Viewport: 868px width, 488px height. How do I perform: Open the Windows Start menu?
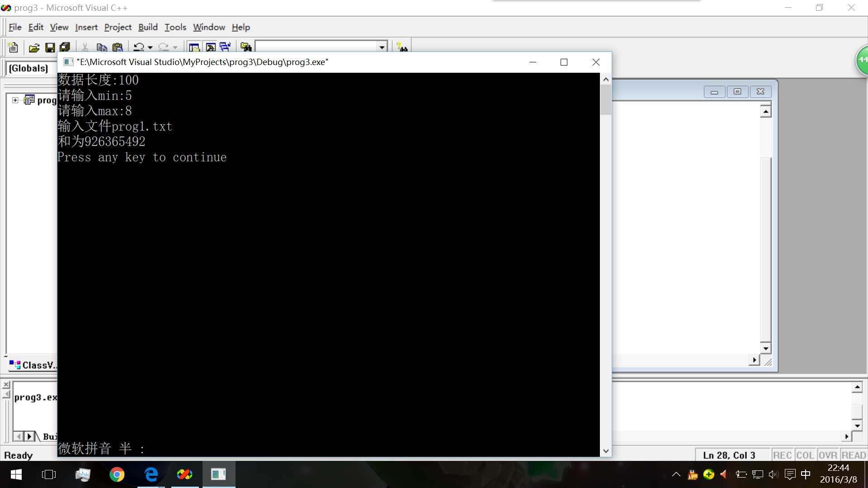pyautogui.click(x=16, y=474)
